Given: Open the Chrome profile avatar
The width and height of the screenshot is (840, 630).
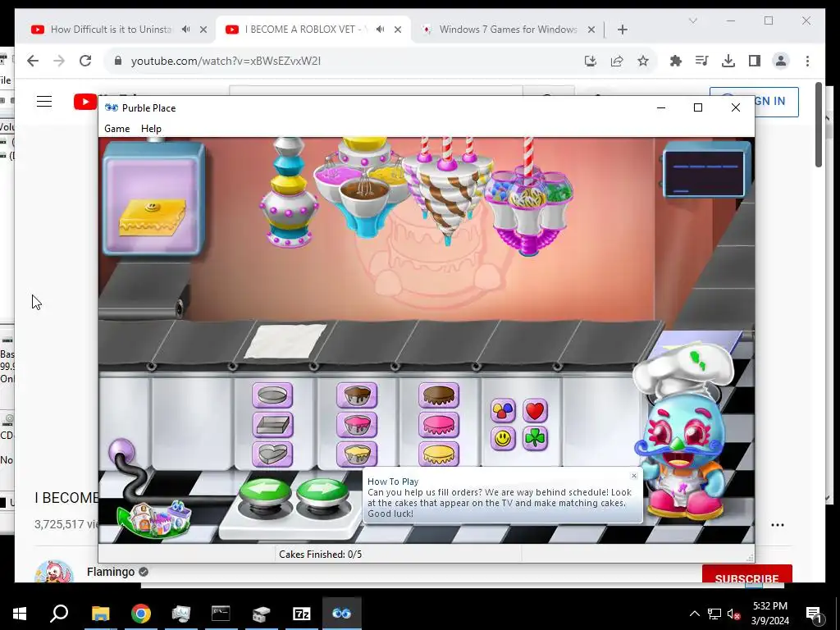Looking at the screenshot, I should pos(781,61).
